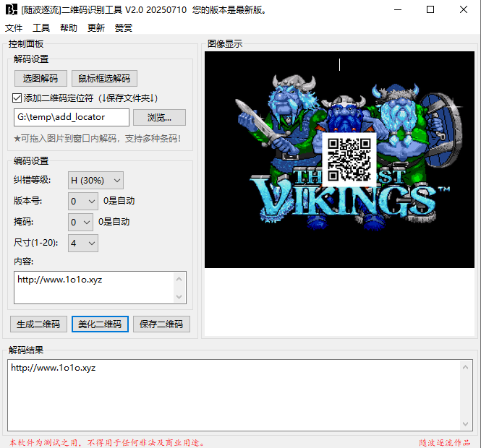Click the 保存二维码 button

[x=161, y=324]
